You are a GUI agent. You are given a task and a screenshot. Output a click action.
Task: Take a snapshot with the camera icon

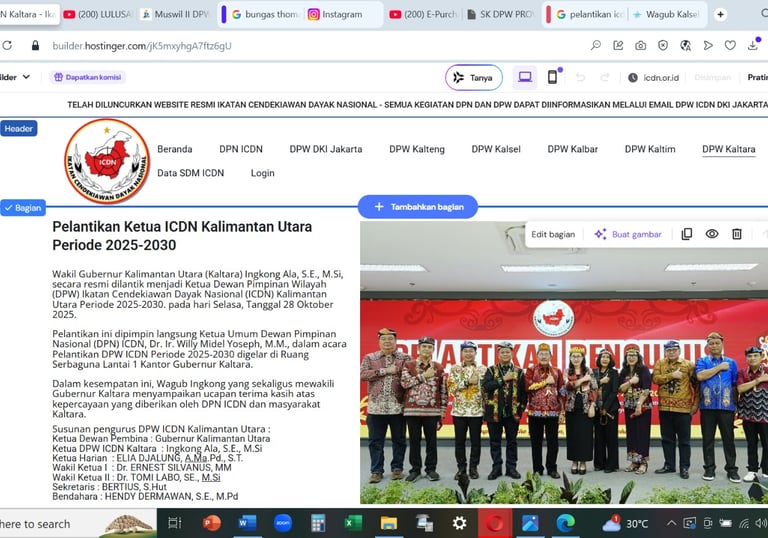click(640, 46)
